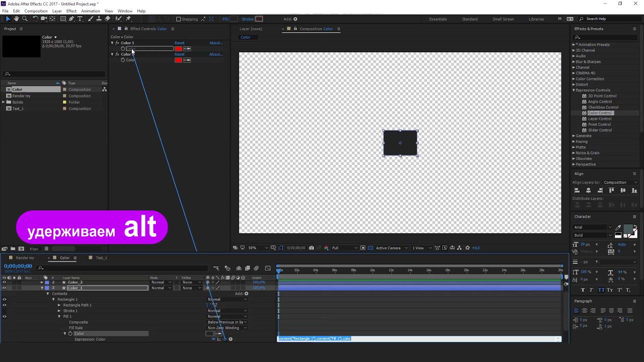Viewport: 644px width, 362px height.
Task: Select Color Control in Effects & Presets
Action: (600, 113)
